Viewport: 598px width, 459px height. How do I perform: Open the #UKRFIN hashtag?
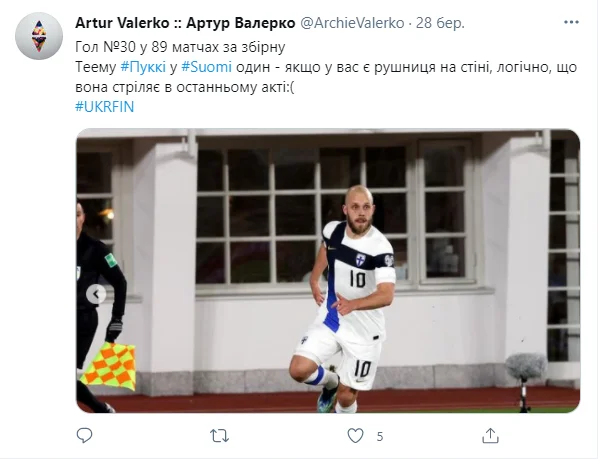(x=104, y=107)
